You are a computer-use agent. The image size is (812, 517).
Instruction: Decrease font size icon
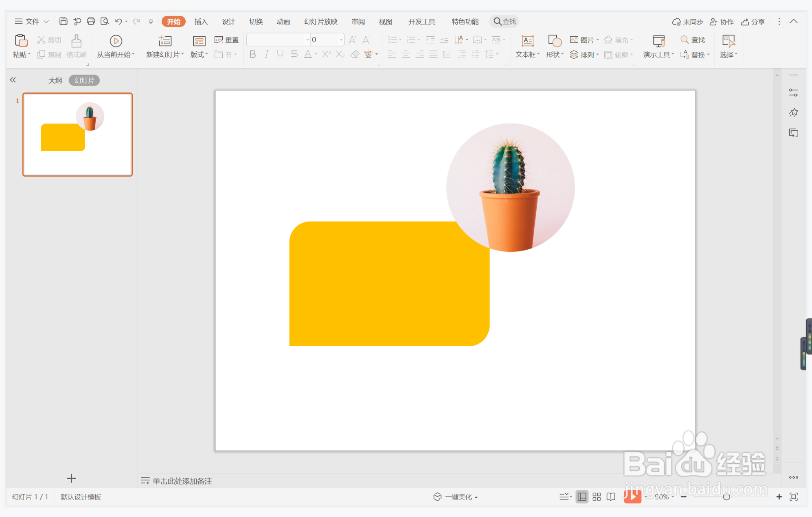click(x=366, y=40)
